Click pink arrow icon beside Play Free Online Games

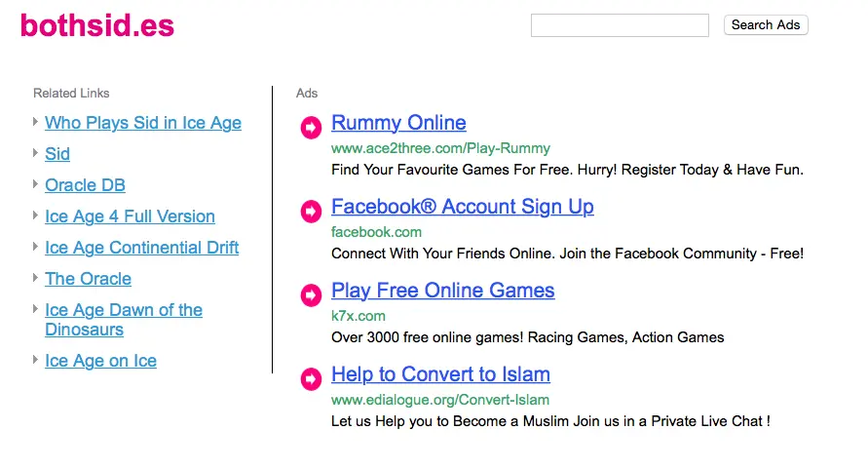(311, 294)
